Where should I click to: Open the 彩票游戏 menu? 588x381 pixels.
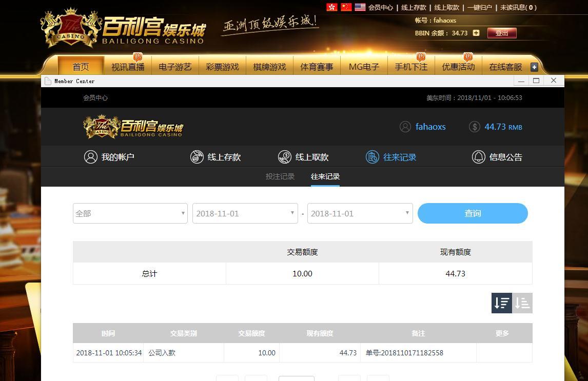(x=222, y=67)
